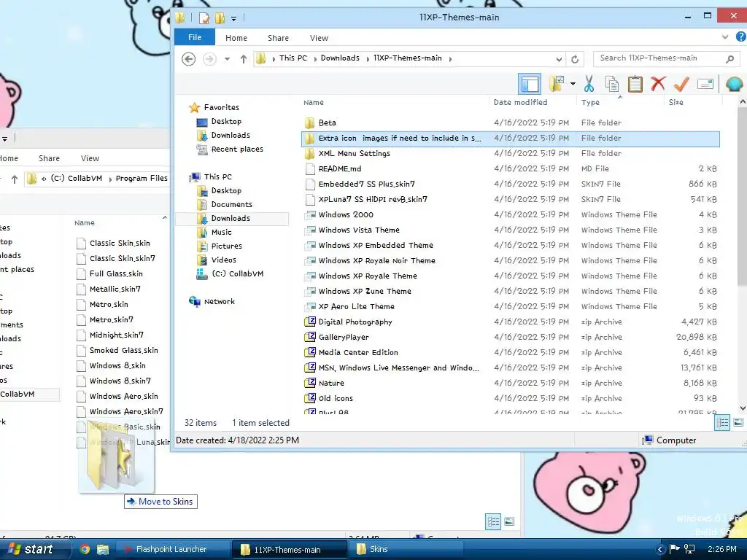Select the GalleryPlayer zip archive
This screenshot has width=747, height=560.
pyautogui.click(x=344, y=337)
